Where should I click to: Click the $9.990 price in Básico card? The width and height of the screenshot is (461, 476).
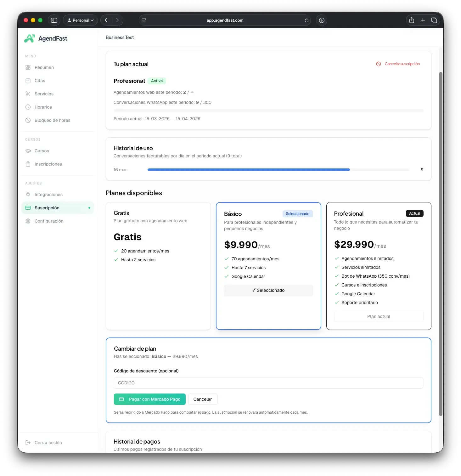click(241, 245)
